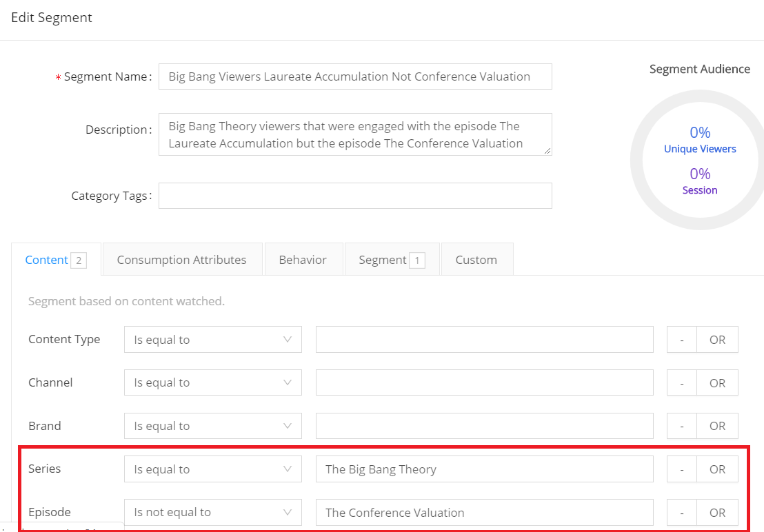
Task: Click 'Segment based on content watched.' text
Action: 126,301
